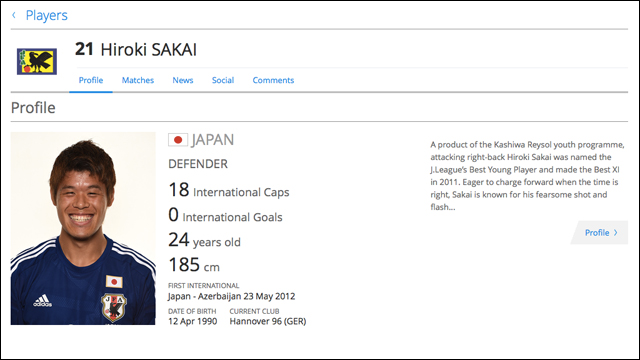This screenshot has width=640, height=360.
Task: Click the Japan FA team crest logo
Action: click(37, 61)
